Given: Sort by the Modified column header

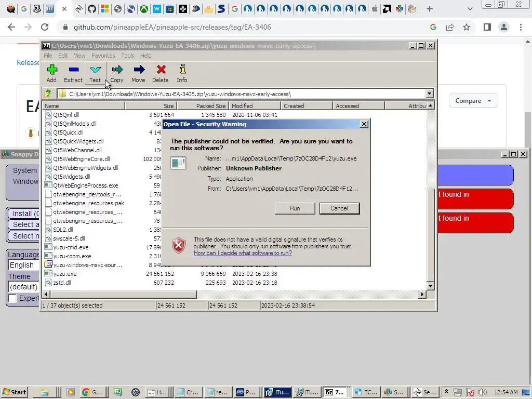Looking at the screenshot, I should (255, 106).
